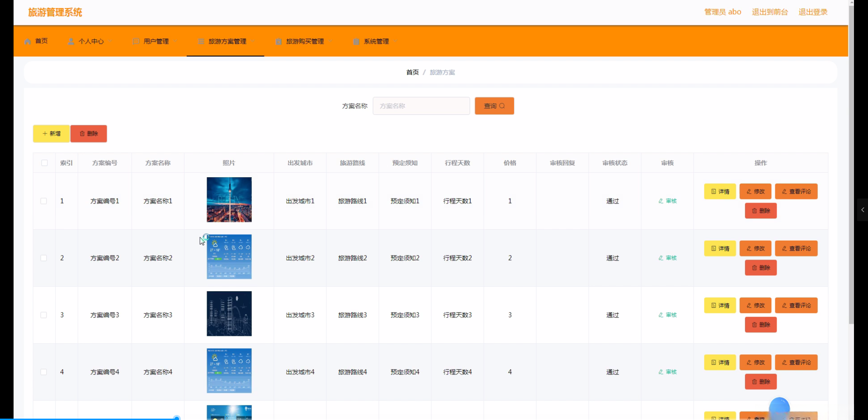The image size is (868, 420).
Task: Expand the 个人中心 dropdown chevron
Action: pyautogui.click(x=110, y=41)
